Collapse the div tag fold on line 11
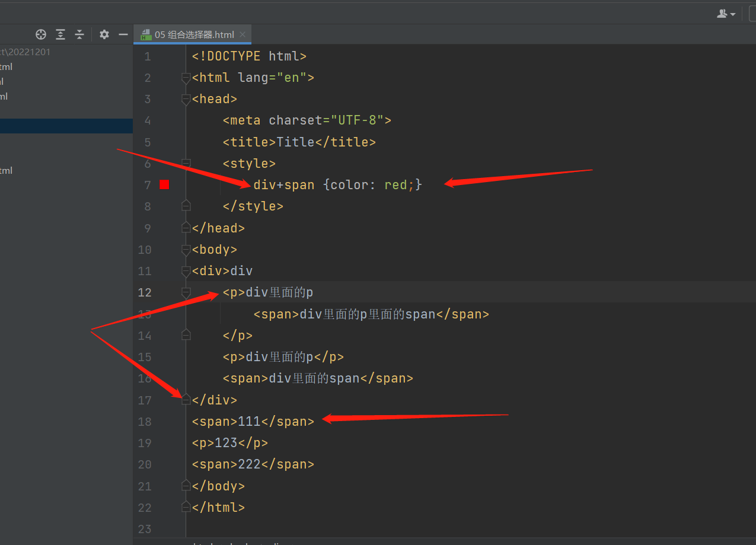756x545 pixels. point(186,271)
